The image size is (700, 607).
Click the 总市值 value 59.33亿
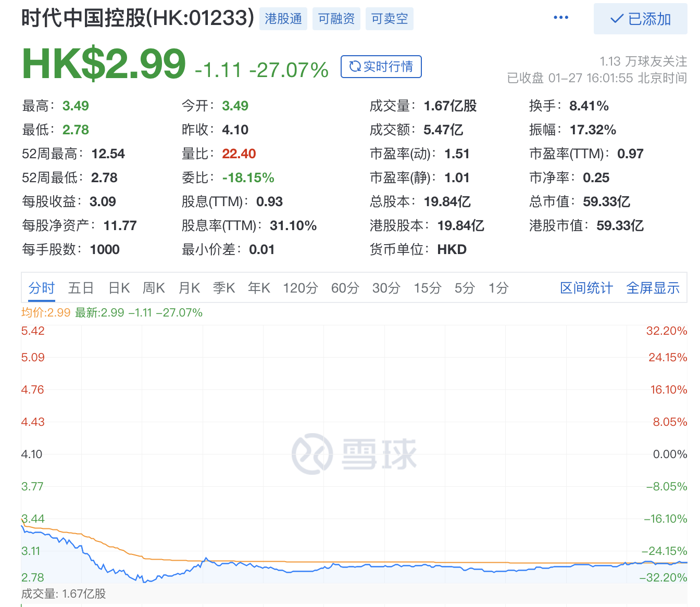(x=606, y=202)
